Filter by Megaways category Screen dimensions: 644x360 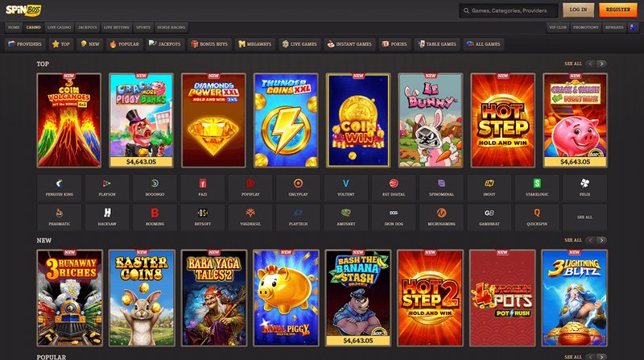coord(254,44)
